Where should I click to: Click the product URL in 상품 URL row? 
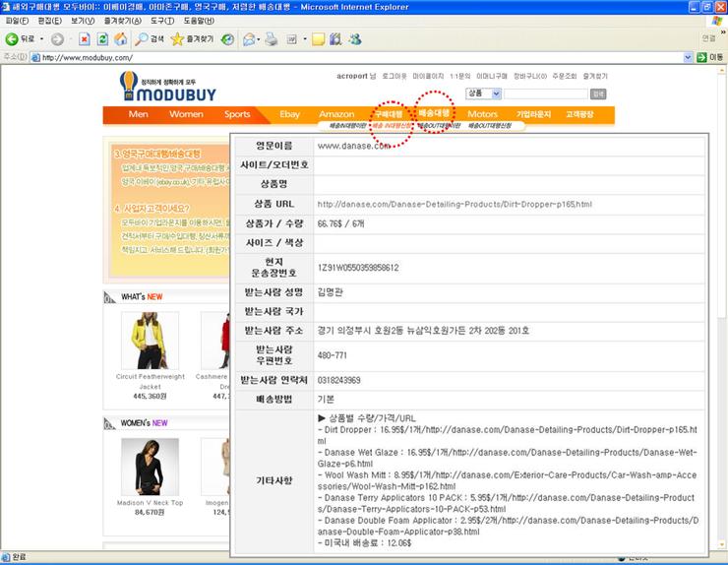click(455, 204)
